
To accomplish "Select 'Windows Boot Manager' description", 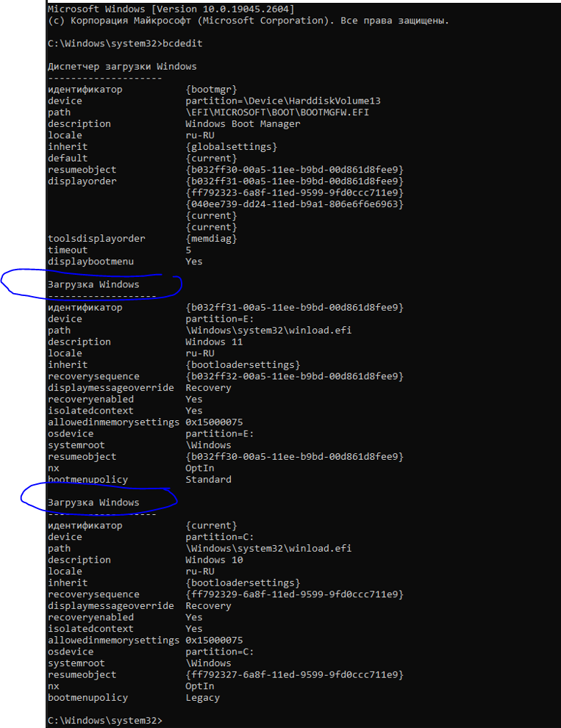I will coord(243,124).
